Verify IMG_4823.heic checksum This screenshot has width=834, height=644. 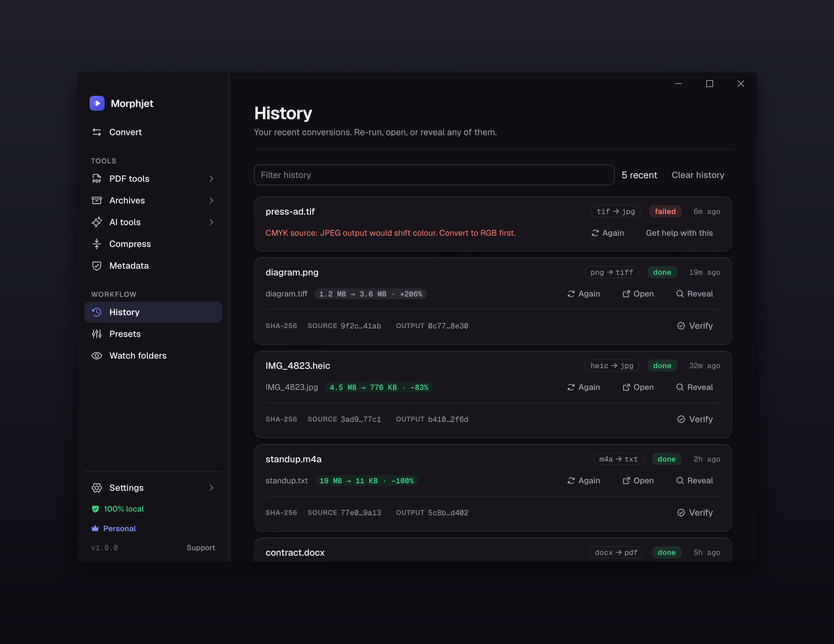(x=695, y=419)
